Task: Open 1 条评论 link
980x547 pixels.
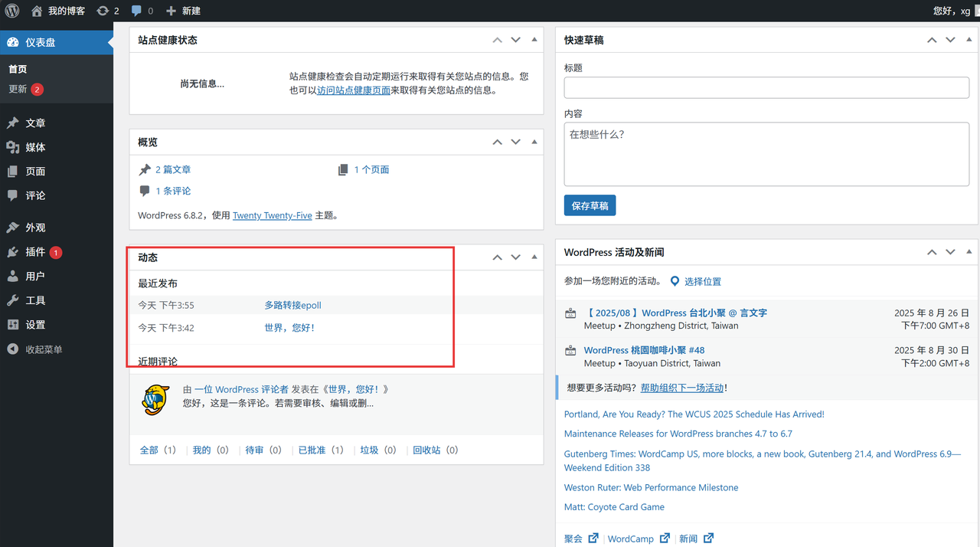Action: pos(173,192)
